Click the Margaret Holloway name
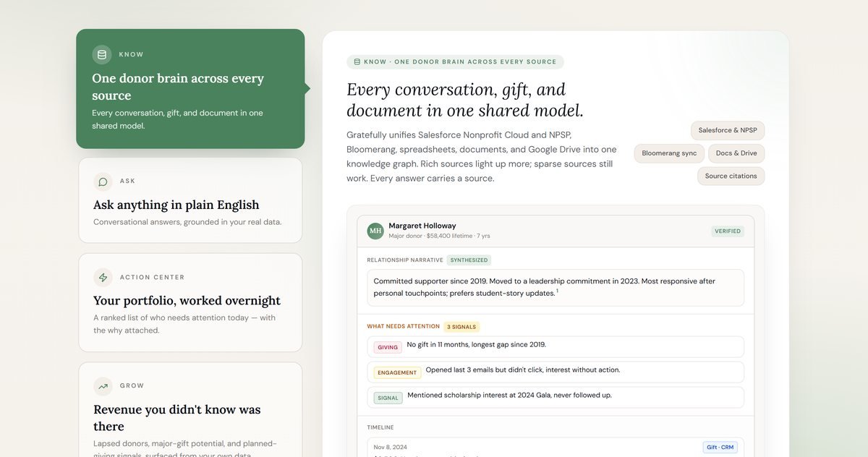 pos(422,226)
